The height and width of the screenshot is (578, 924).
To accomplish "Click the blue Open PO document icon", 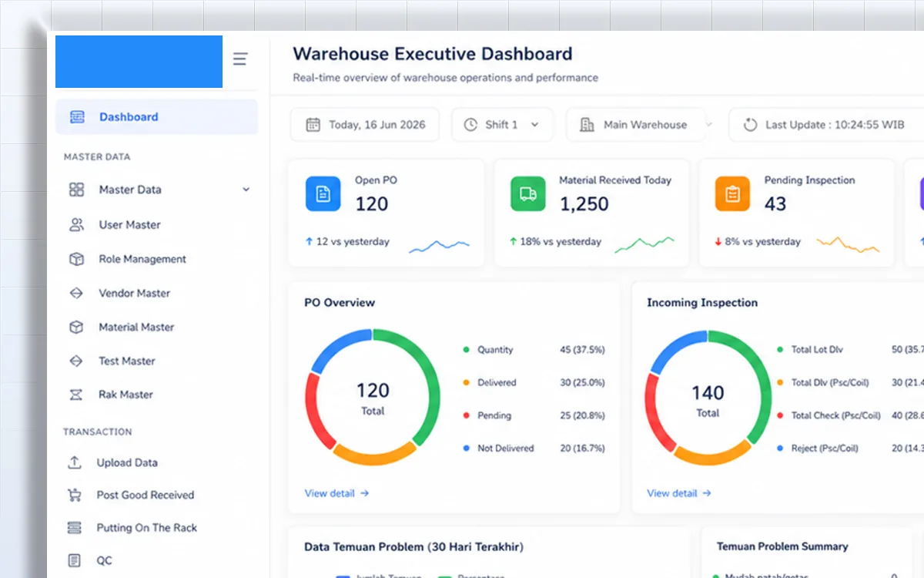I will 323,193.
